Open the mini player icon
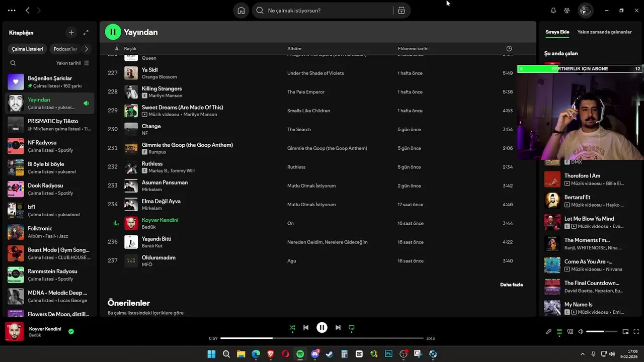The image size is (644, 362). coord(625,332)
